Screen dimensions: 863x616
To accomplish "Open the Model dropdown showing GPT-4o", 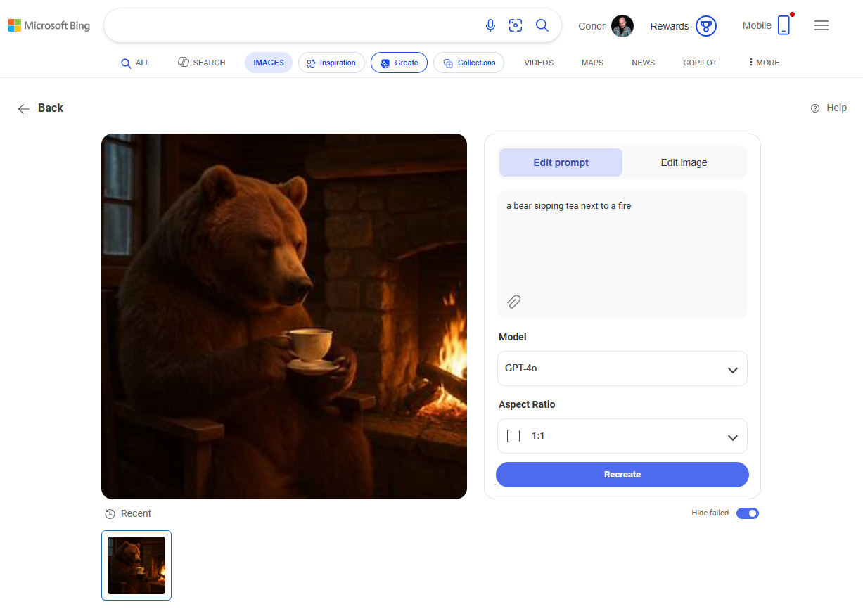I will [x=622, y=368].
